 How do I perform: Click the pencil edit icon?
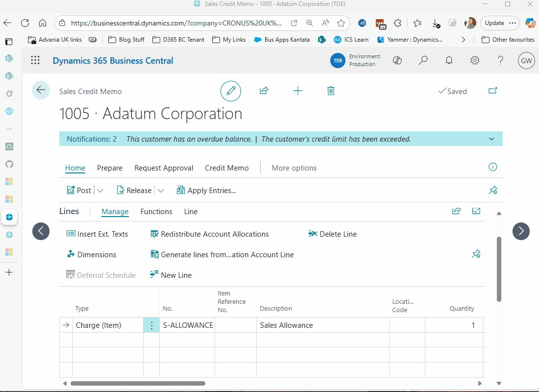(x=231, y=91)
